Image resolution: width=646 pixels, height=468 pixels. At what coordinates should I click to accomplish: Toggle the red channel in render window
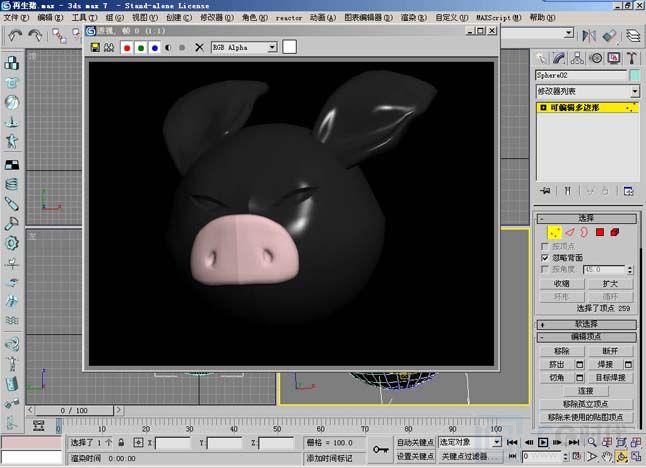127,48
